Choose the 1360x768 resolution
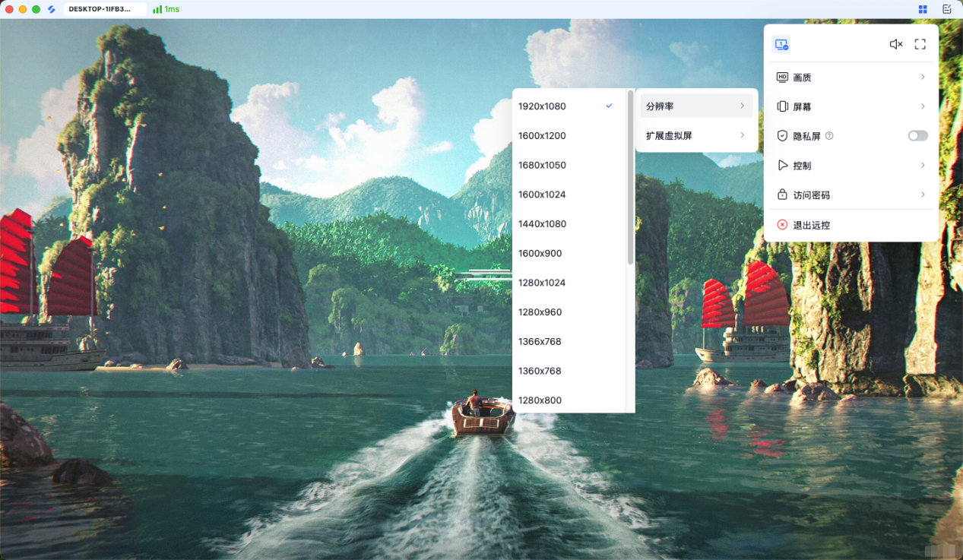The image size is (963, 560). coord(569,371)
